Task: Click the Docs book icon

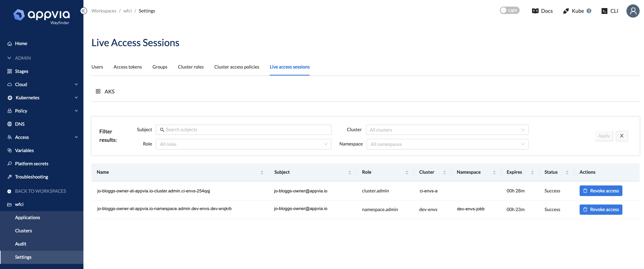Action: tap(535, 11)
